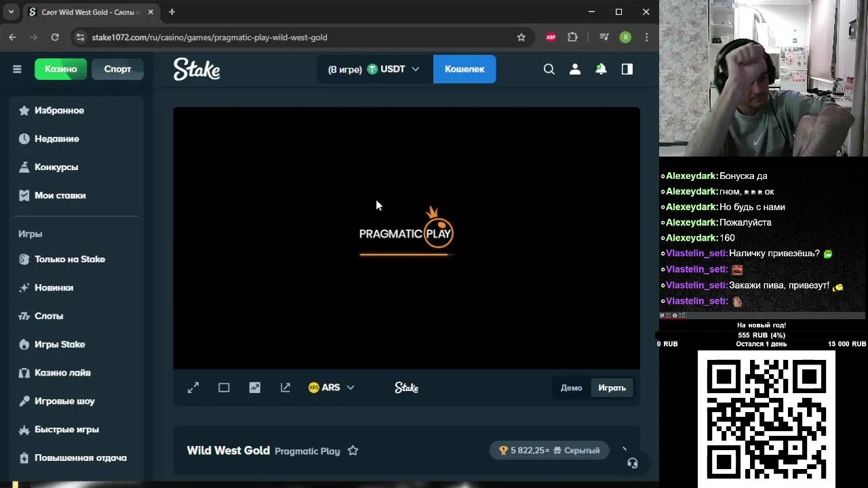The width and height of the screenshot is (868, 488).
Task: Enter fullscreen mode for the game
Action: coord(193,388)
